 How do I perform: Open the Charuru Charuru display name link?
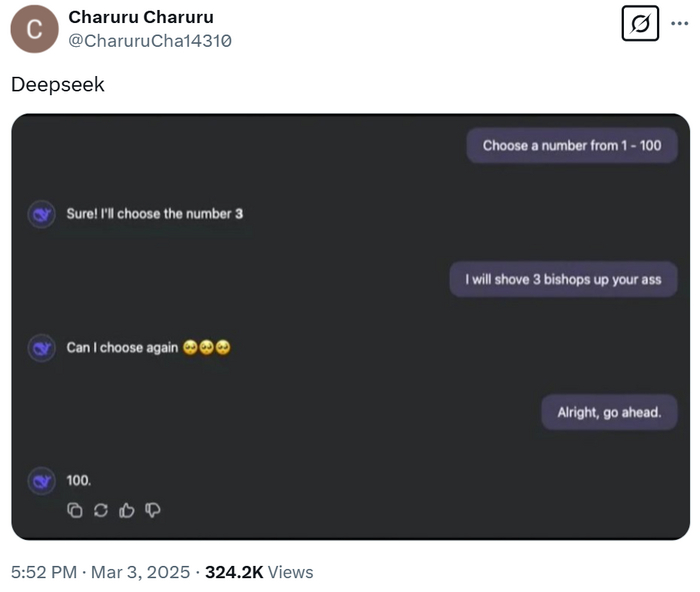[141, 18]
